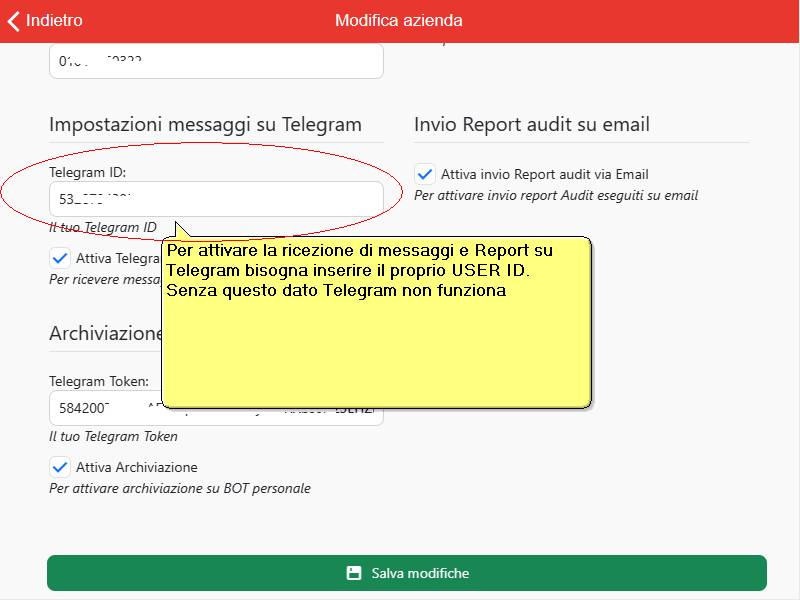Click the floppy disk save icon
800x600 pixels.
354,573
